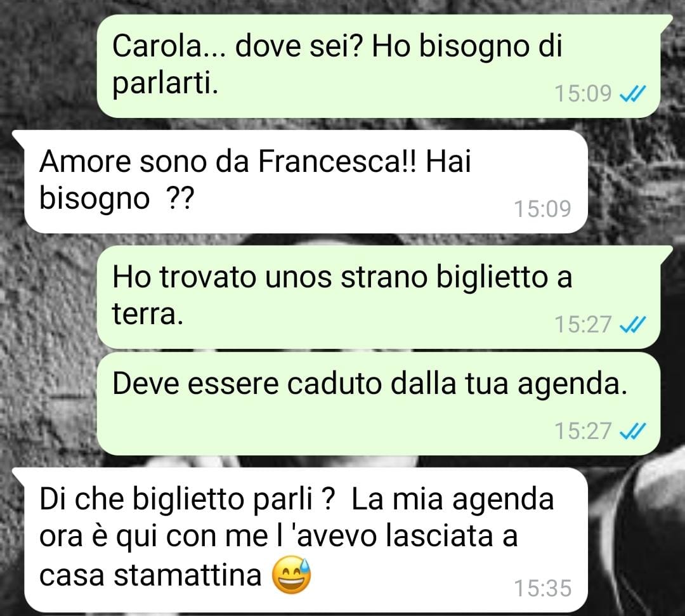Click the word 'terra.' in the third bubble
This screenshot has width=685, height=616.
pos(147,313)
